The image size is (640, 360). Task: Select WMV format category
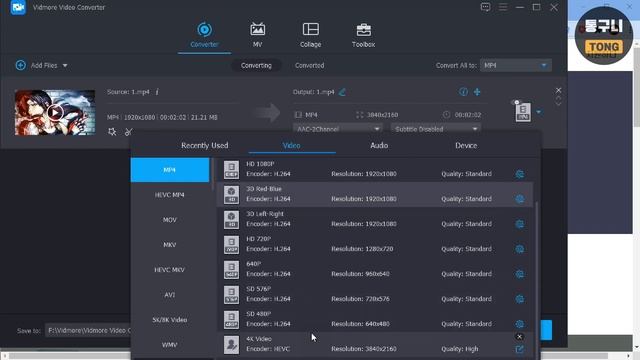[170, 344]
